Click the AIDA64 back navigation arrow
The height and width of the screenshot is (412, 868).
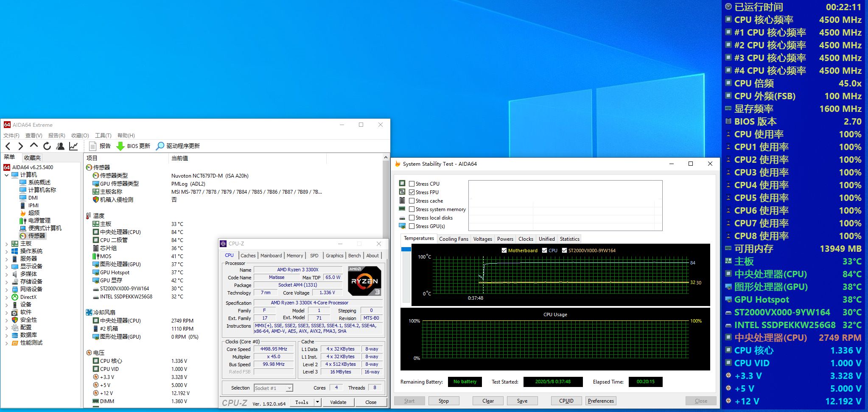(x=8, y=146)
